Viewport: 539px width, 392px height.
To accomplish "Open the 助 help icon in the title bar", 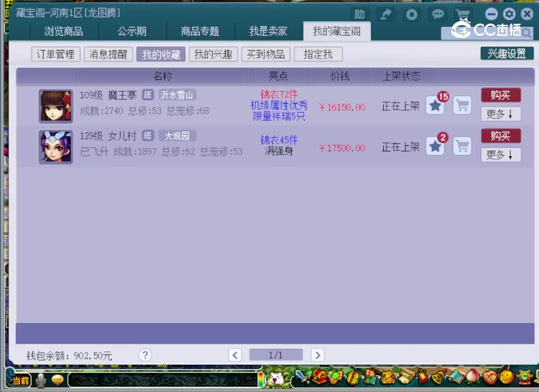I will [x=360, y=14].
